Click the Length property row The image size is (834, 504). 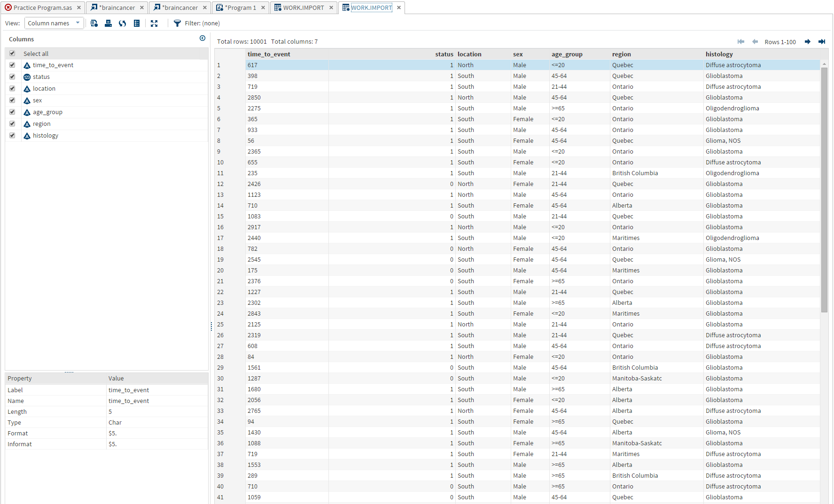[107, 412]
